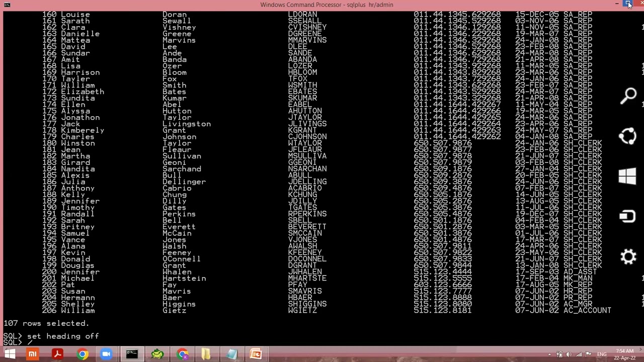
Task: Open the Devices charm icon
Action: click(627, 216)
